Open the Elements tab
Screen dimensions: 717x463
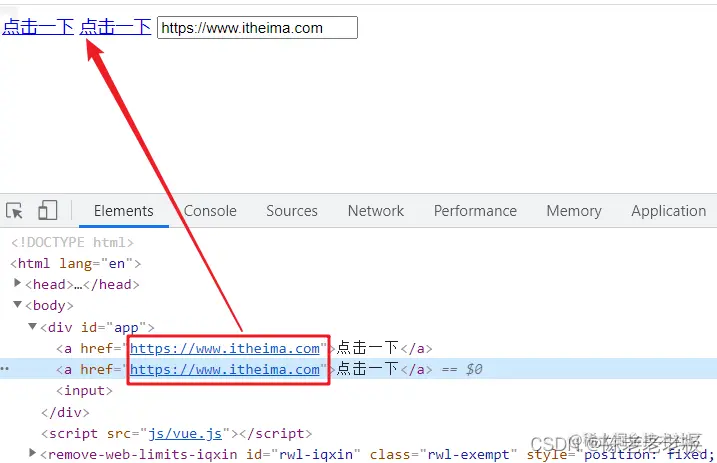pos(123,211)
